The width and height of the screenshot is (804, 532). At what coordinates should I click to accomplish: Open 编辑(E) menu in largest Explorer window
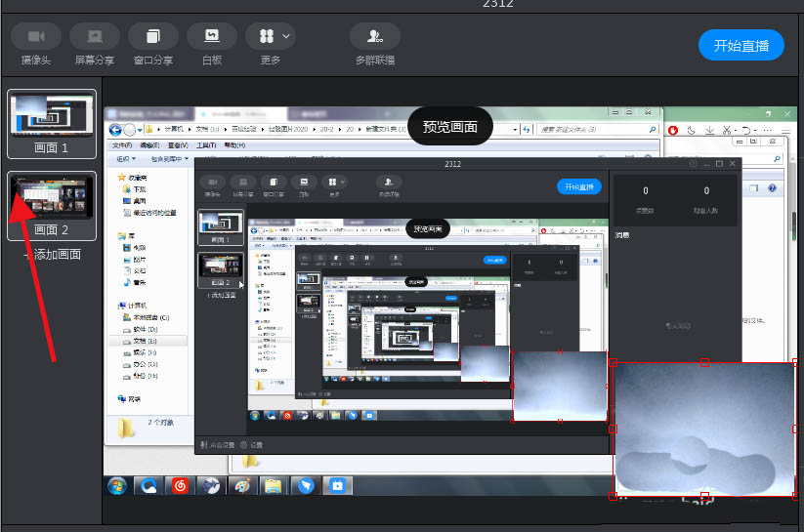click(x=149, y=145)
